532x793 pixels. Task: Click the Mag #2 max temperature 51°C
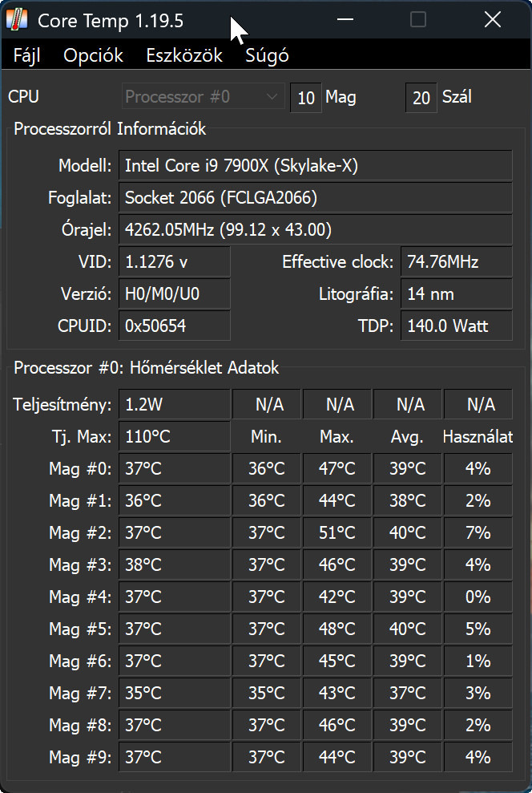(337, 533)
